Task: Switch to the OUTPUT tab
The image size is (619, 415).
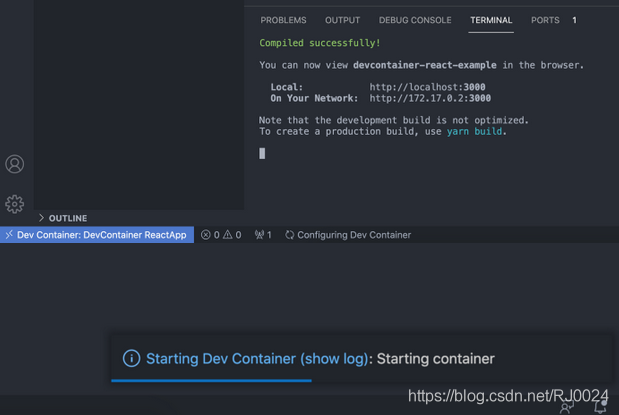Action: (342, 20)
